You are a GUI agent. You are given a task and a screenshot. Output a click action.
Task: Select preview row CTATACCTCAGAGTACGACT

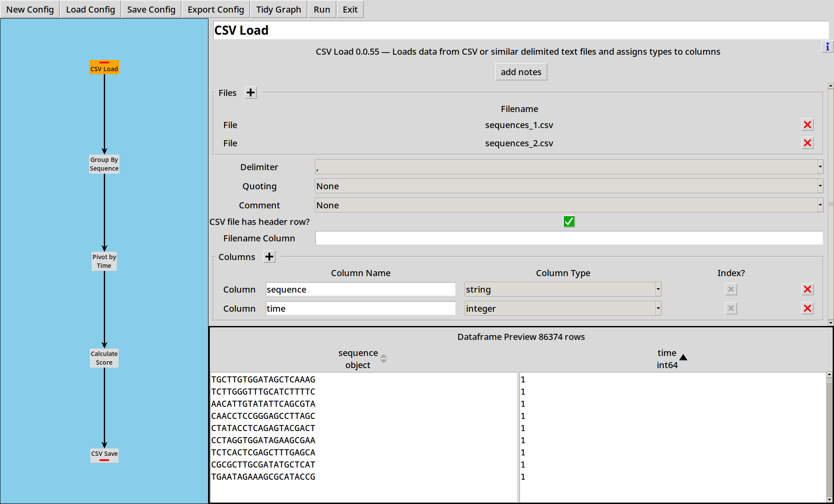click(x=263, y=428)
